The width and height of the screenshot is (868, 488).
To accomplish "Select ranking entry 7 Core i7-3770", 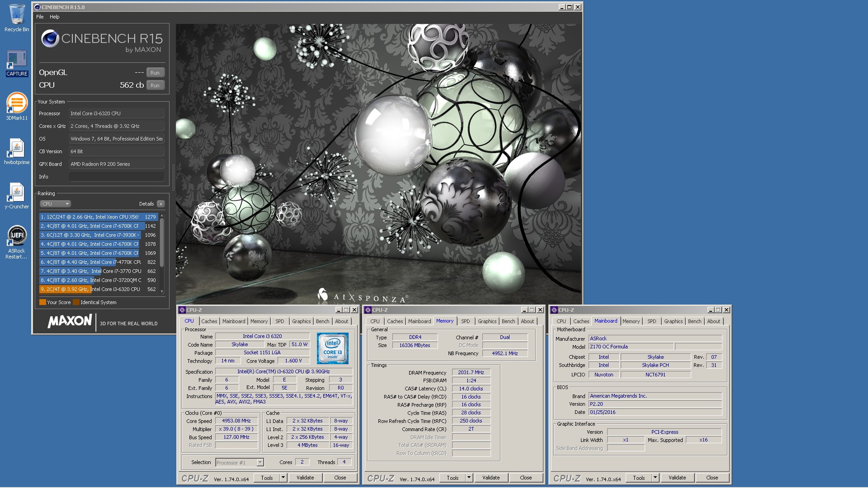I will click(x=99, y=271).
